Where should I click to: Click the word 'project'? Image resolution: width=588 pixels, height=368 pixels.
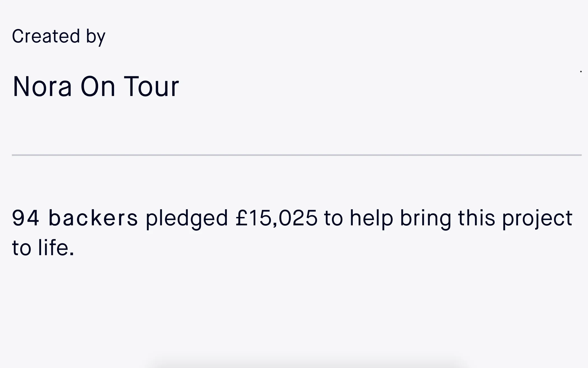coord(537,219)
